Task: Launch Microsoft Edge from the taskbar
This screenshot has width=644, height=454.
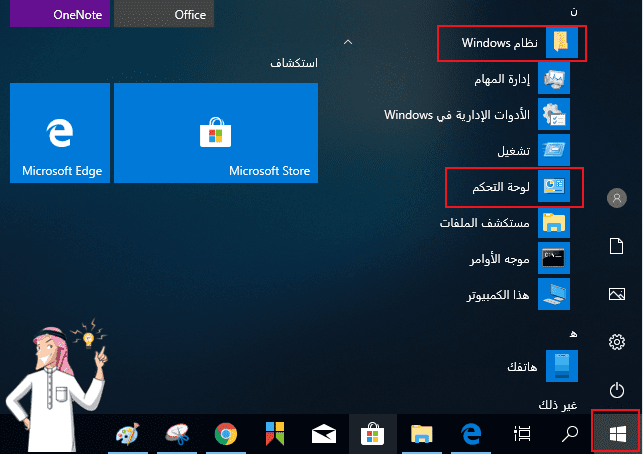Action: coord(471,433)
